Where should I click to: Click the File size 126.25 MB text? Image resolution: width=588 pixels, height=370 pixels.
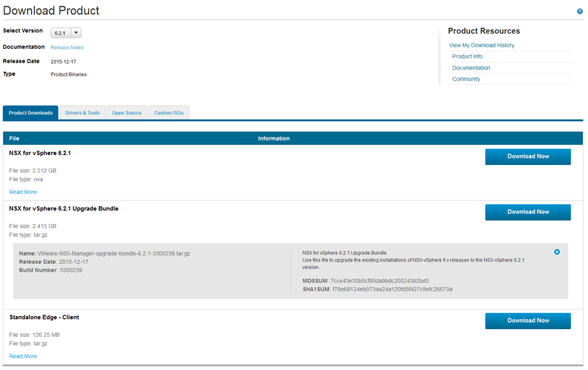34,335
